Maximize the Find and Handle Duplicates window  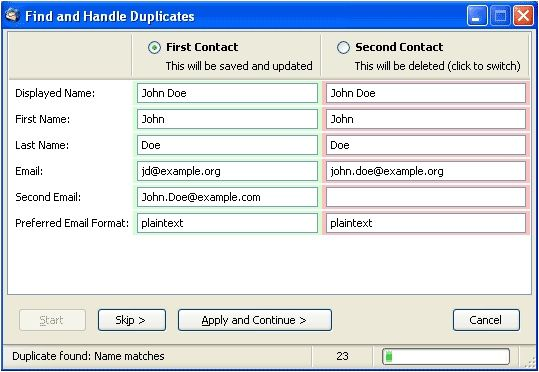click(x=500, y=16)
